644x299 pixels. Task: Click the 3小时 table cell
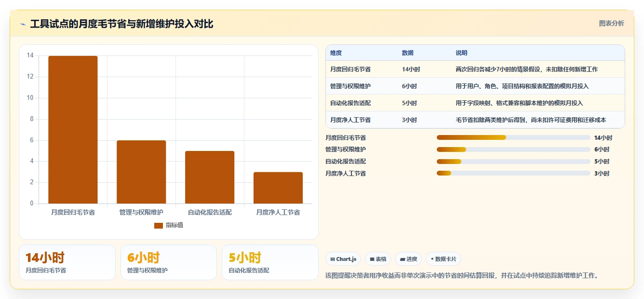(x=409, y=120)
